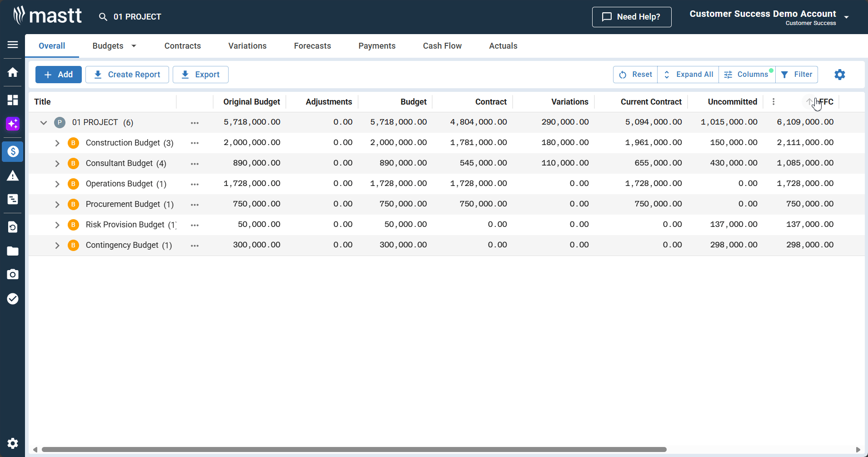
Task: Open the checkmark Tasks icon in sidebar
Action: click(x=13, y=299)
